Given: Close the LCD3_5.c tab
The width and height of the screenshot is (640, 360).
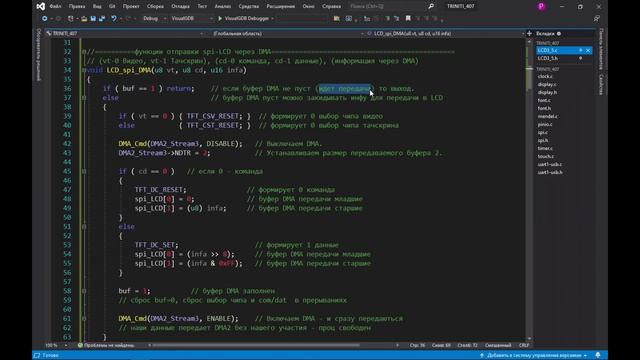Looking at the screenshot, I should pyautogui.click(x=588, y=50).
